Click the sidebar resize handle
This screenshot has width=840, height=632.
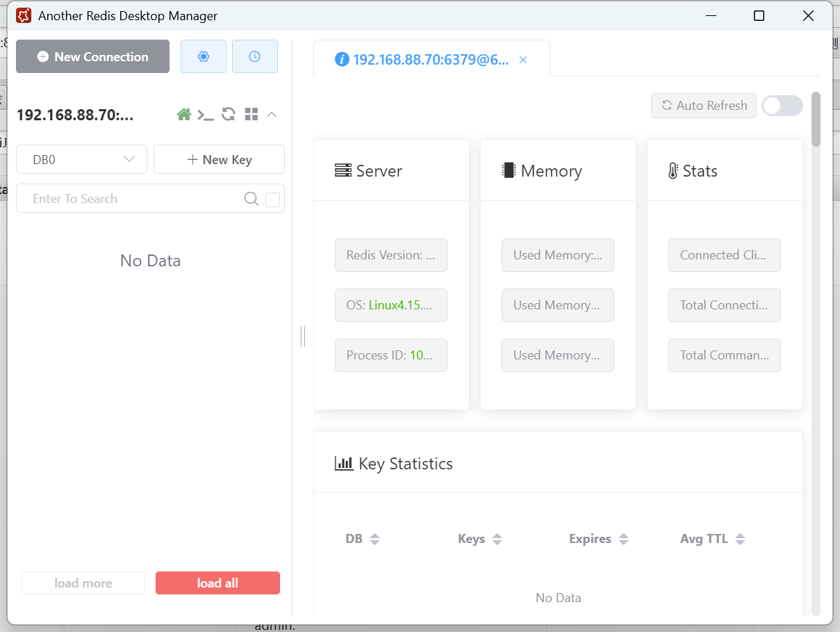(x=303, y=337)
